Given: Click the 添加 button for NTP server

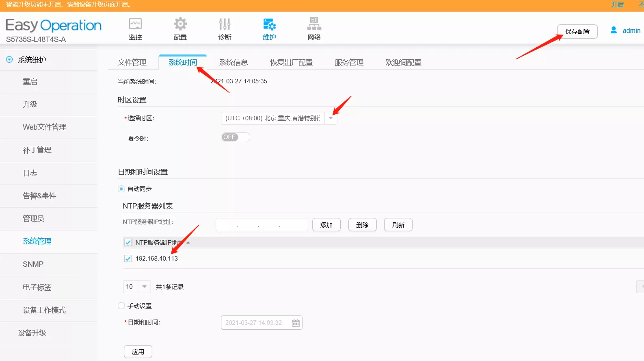Looking at the screenshot, I should (326, 225).
